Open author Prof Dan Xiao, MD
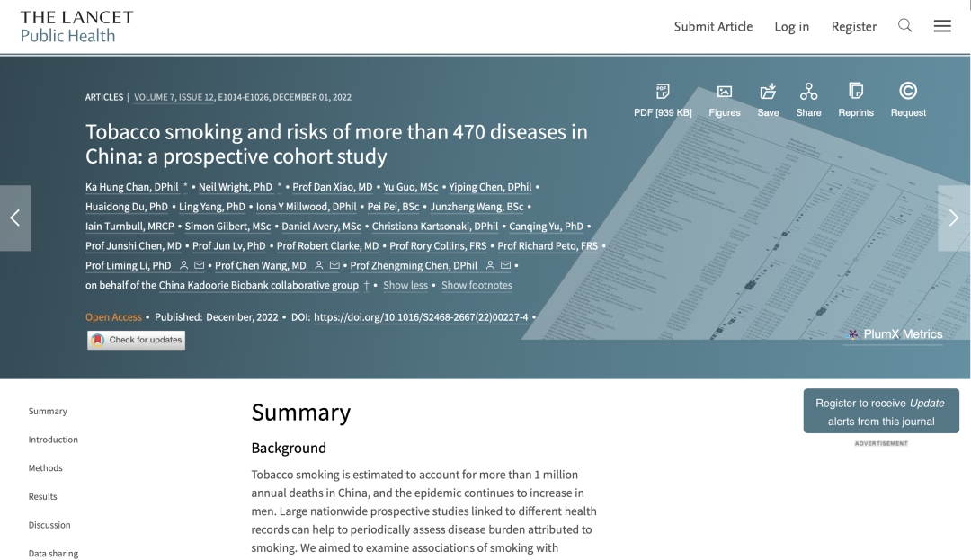This screenshot has height=560, width=971. pos(333,187)
